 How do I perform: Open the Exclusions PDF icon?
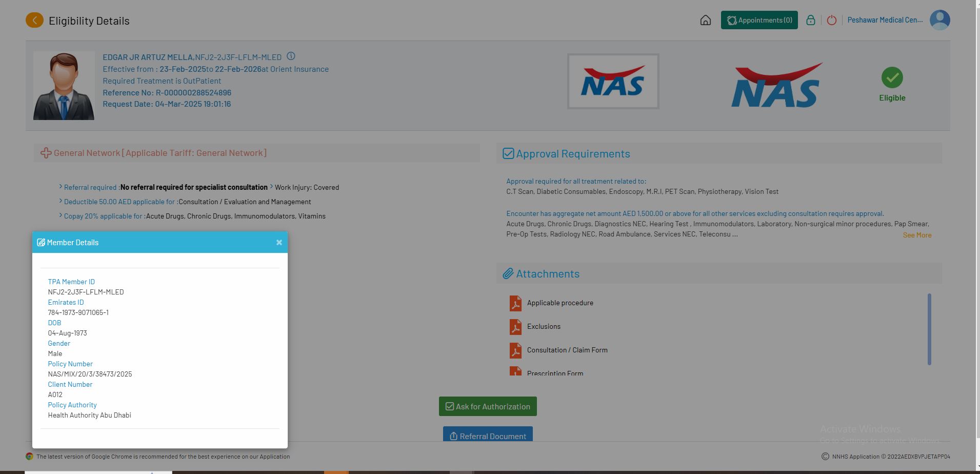pyautogui.click(x=515, y=327)
